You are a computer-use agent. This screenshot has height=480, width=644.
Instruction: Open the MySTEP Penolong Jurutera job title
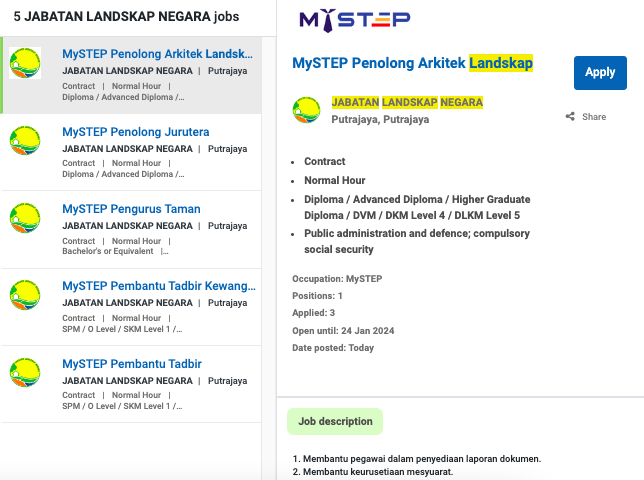(135, 132)
